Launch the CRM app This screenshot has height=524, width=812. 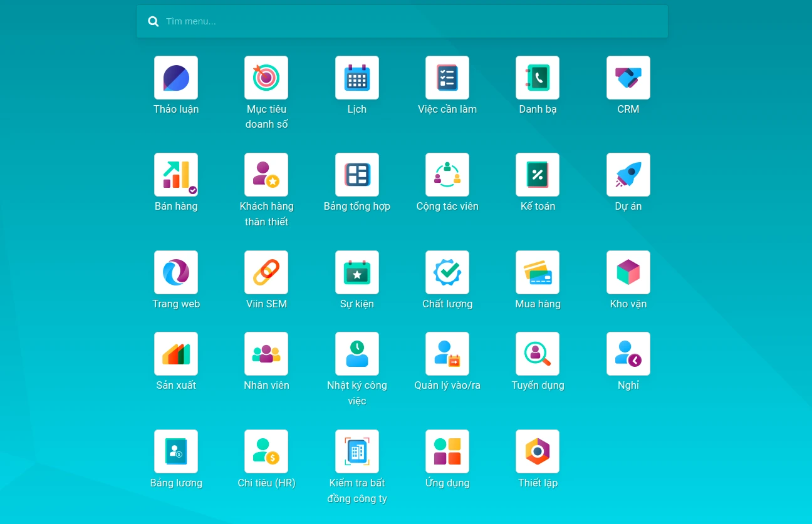[x=628, y=78]
